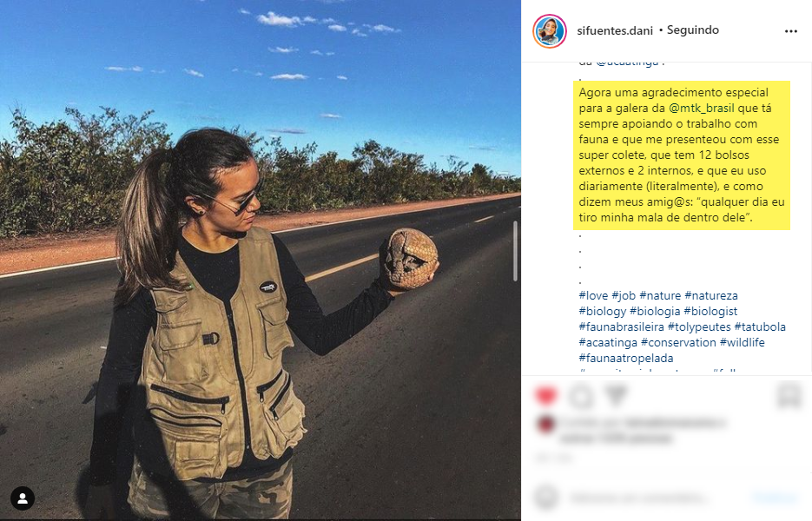Click the caption scrollbar thumb
The image size is (812, 521).
(x=515, y=251)
